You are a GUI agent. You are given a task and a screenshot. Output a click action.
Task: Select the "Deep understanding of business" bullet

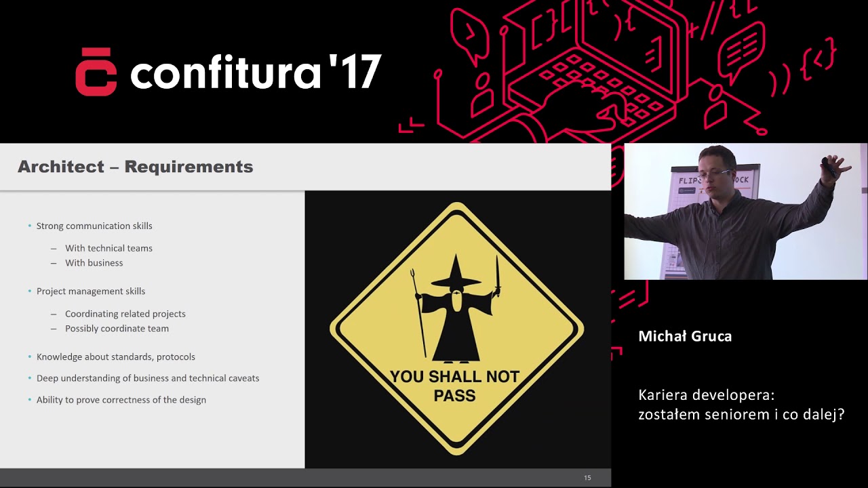[x=148, y=378]
